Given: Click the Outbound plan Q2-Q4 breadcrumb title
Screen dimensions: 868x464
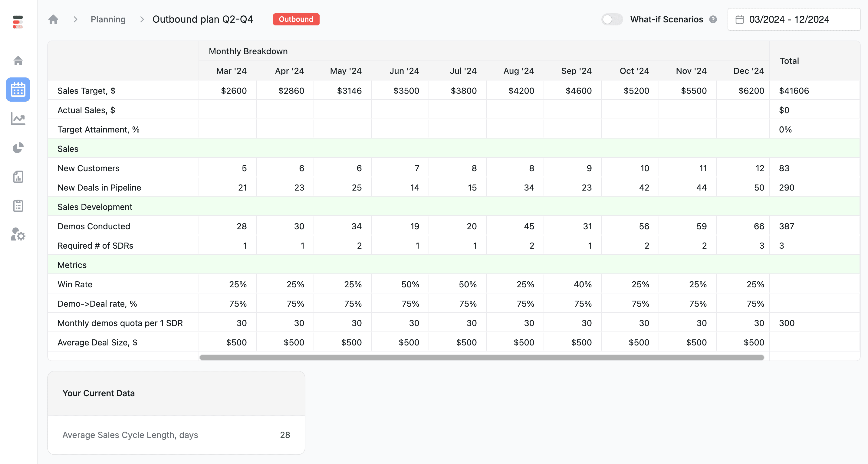Looking at the screenshot, I should 203,19.
